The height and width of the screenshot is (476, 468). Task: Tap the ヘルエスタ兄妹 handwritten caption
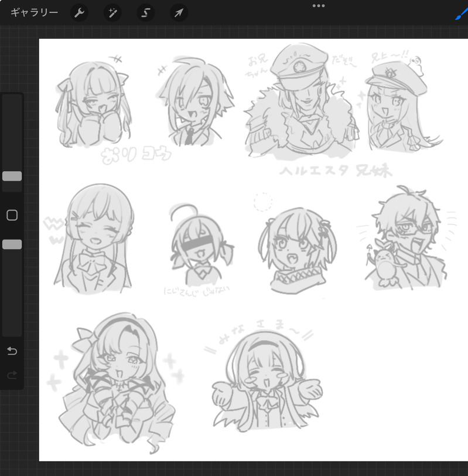[336, 171]
